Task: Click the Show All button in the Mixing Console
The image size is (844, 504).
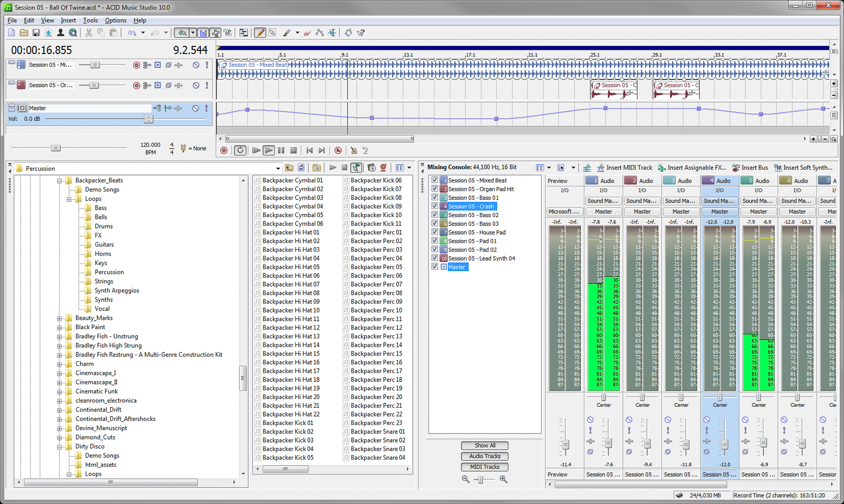Action: click(x=484, y=445)
